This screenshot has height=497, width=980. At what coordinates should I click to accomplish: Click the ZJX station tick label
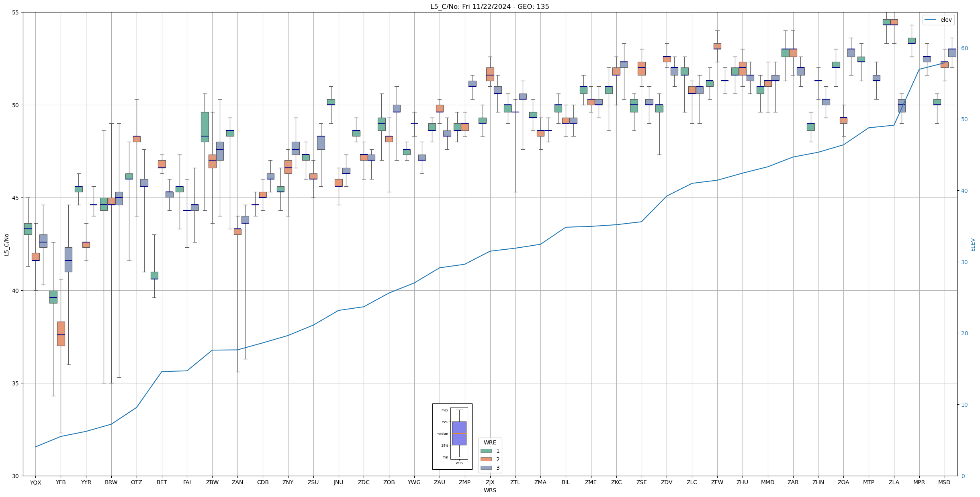click(490, 483)
